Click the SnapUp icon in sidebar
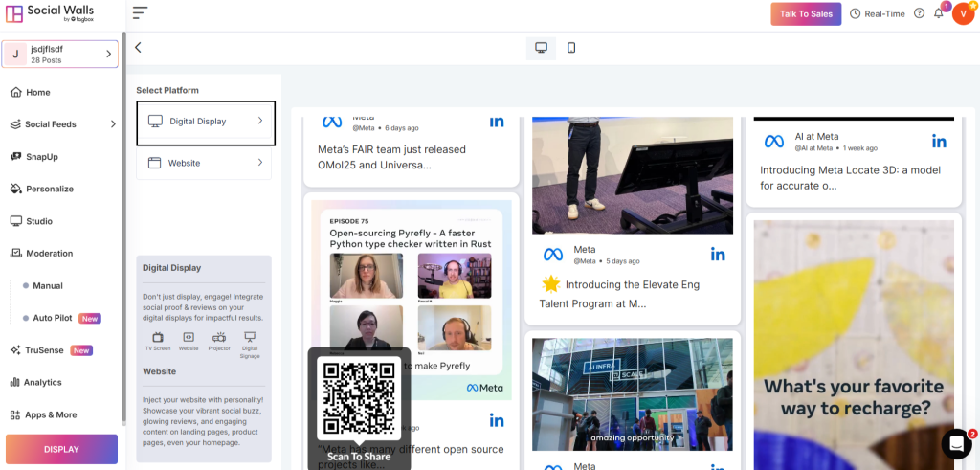Viewport: 980px width, 470px height. click(16, 156)
